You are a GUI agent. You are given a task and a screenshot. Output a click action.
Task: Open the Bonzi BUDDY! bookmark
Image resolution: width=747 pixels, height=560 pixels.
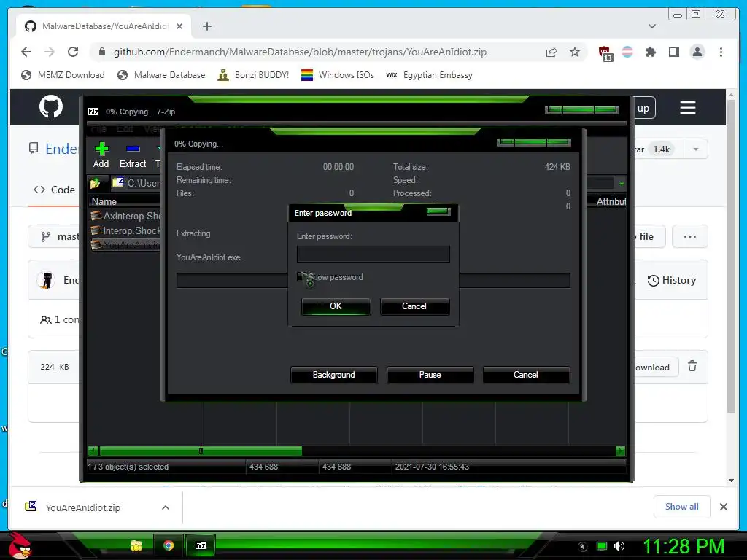pyautogui.click(x=253, y=75)
